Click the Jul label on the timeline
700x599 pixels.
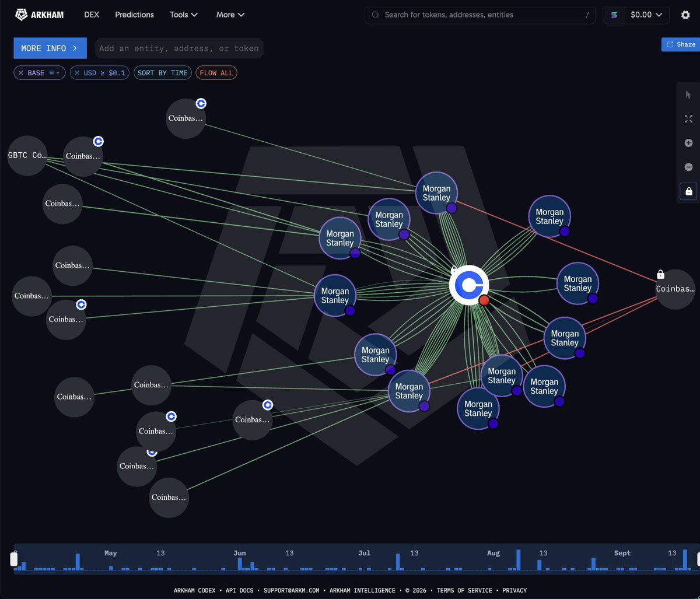(x=365, y=553)
